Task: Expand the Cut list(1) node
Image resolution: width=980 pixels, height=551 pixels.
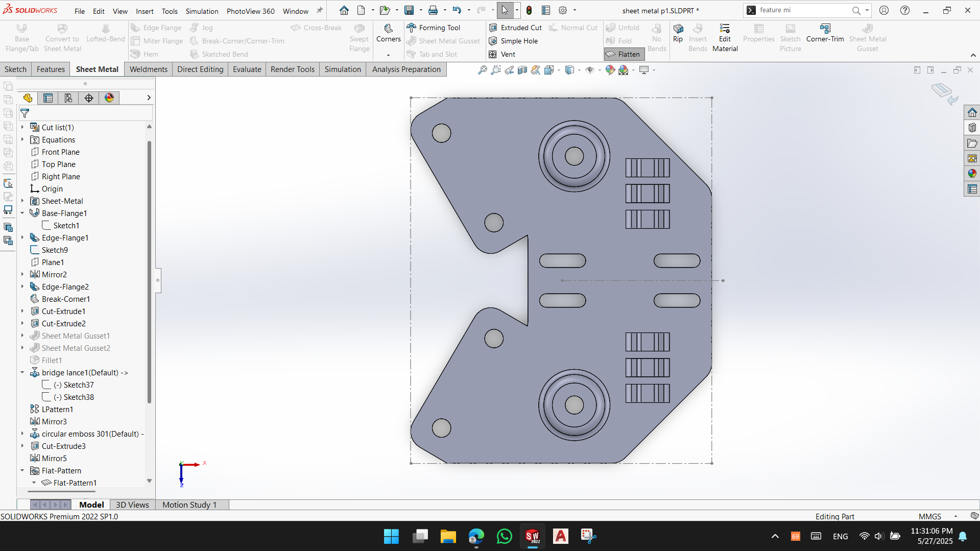Action: tap(22, 127)
